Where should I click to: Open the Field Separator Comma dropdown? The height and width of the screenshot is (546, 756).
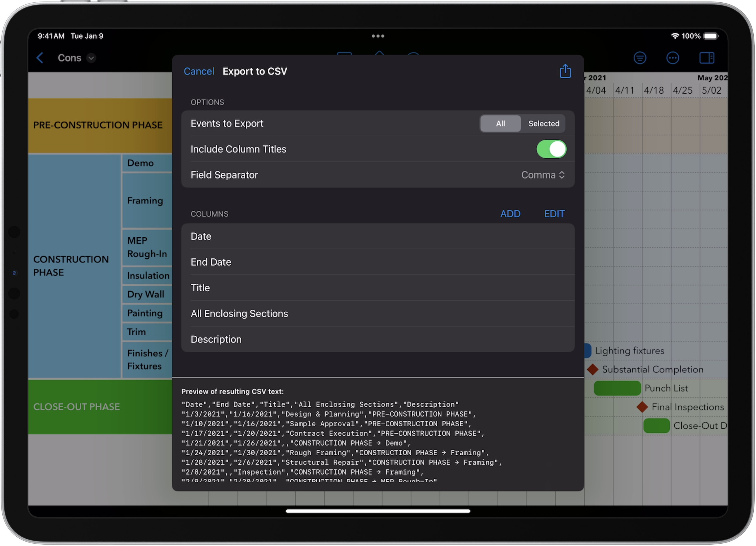(x=543, y=175)
